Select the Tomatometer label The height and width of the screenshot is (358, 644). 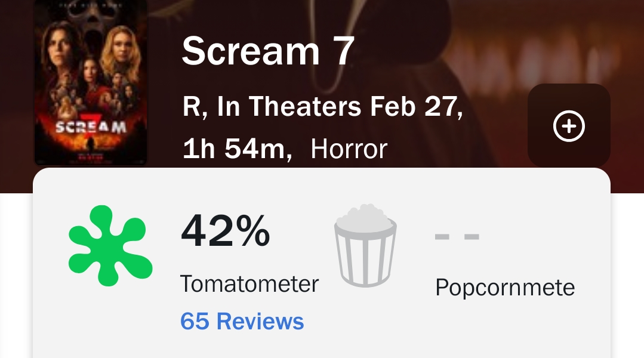[249, 283]
